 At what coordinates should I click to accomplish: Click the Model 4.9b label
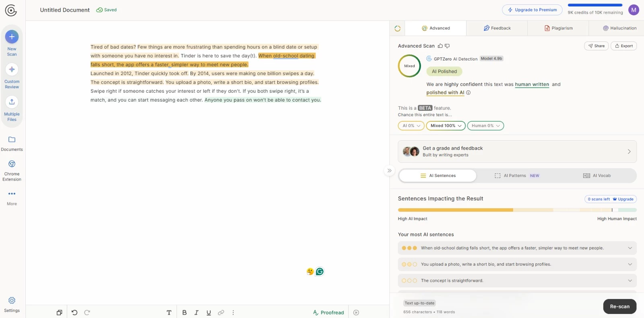(491, 58)
